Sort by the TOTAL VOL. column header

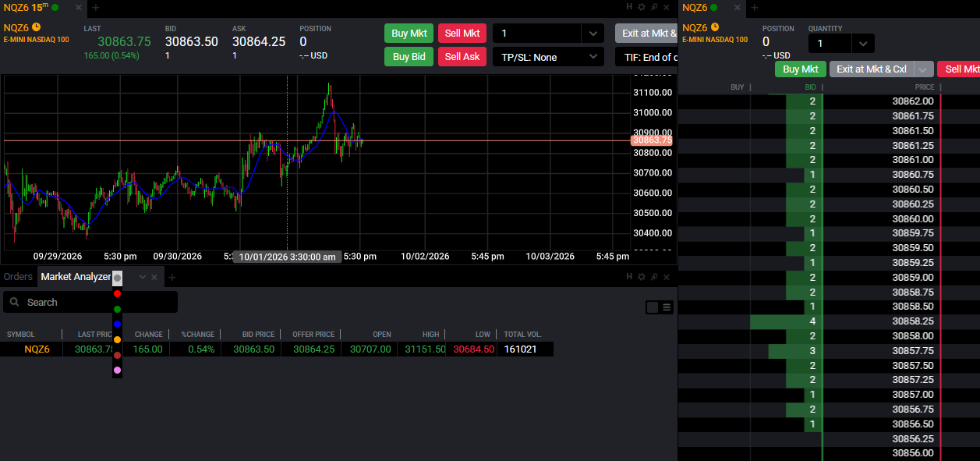click(523, 335)
